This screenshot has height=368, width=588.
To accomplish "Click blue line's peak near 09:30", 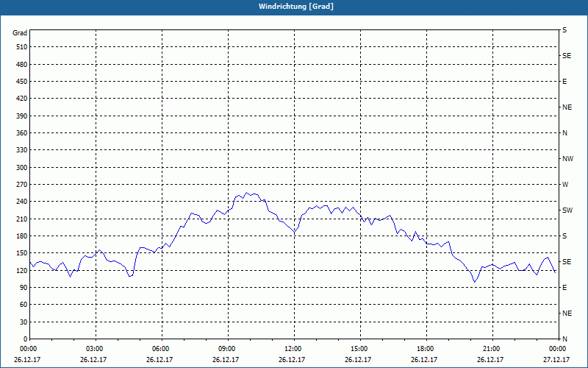I will click(246, 193).
